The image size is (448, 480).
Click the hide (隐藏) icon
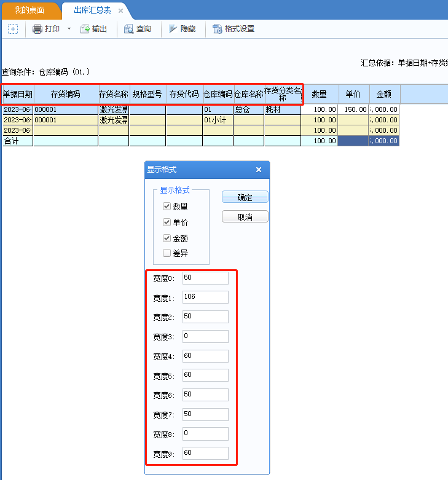point(173,29)
